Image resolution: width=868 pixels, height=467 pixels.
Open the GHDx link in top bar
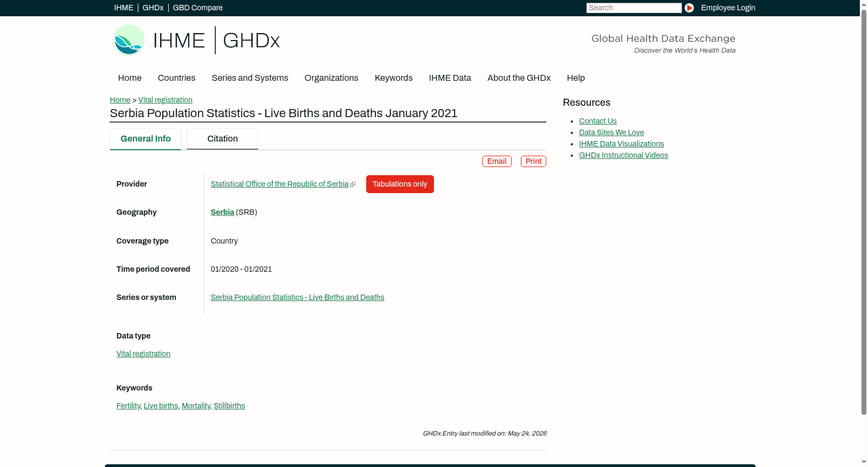pyautogui.click(x=153, y=8)
